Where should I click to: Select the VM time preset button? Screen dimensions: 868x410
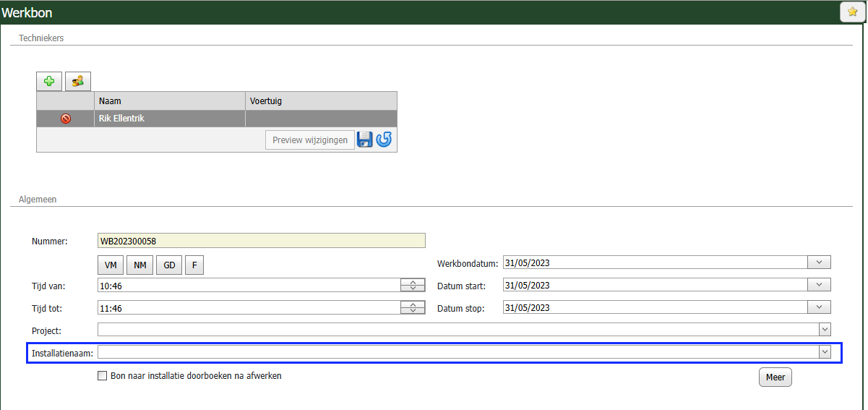click(111, 265)
